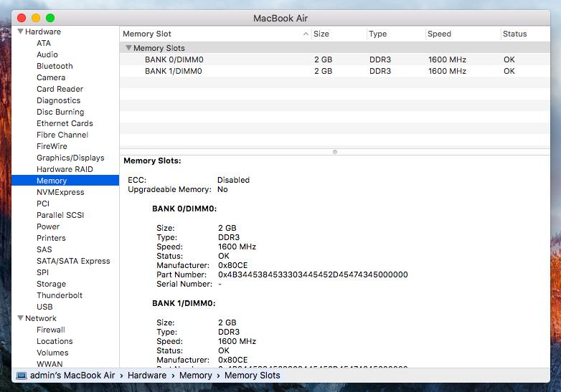
Task: Open the Bluetooth hardware category
Action: (55, 66)
